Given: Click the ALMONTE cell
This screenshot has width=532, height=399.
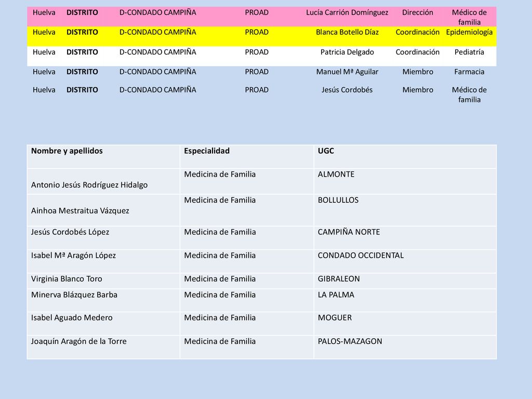Looking at the screenshot, I should click(x=336, y=175).
